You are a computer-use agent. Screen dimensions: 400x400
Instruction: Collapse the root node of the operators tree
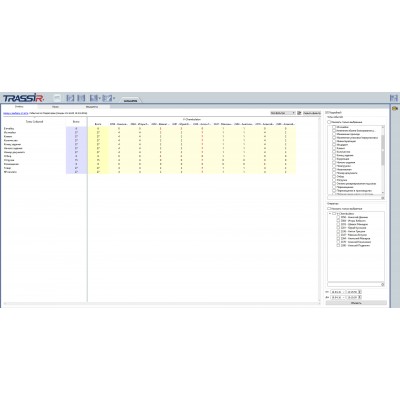click(x=330, y=213)
